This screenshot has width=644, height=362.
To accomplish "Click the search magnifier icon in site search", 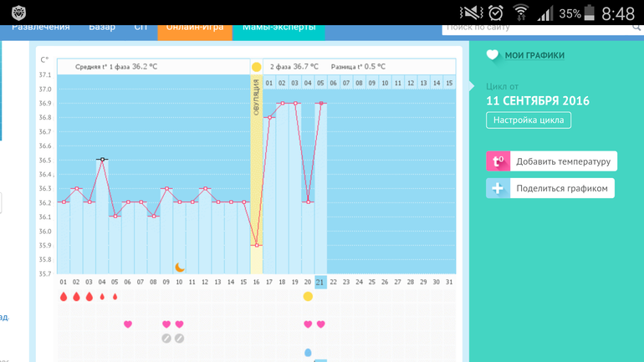I will (636, 28).
